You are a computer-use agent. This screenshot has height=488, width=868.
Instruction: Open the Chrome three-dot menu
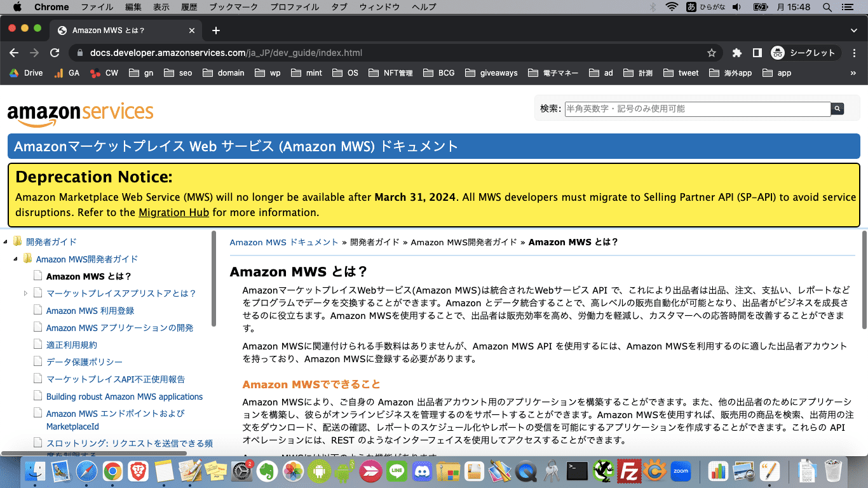point(855,53)
